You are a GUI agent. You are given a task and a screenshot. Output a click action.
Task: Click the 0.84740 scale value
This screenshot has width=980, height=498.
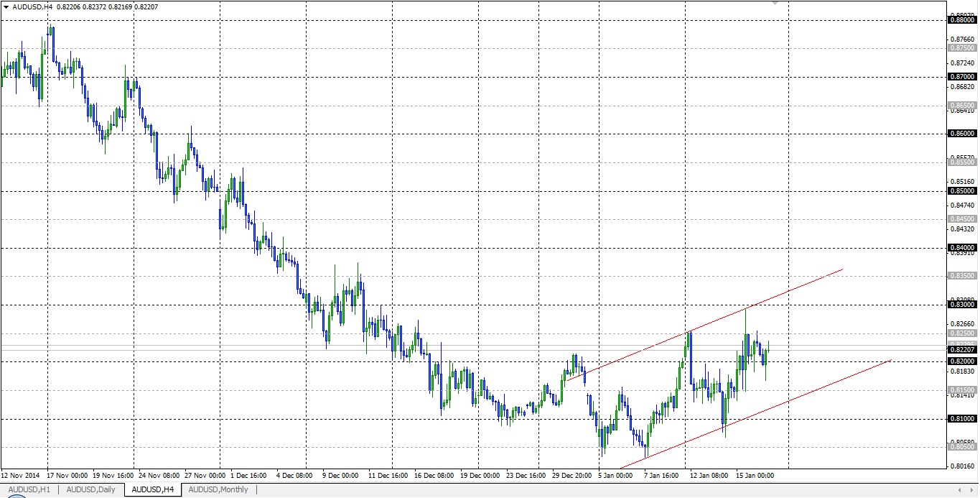pyautogui.click(x=961, y=206)
